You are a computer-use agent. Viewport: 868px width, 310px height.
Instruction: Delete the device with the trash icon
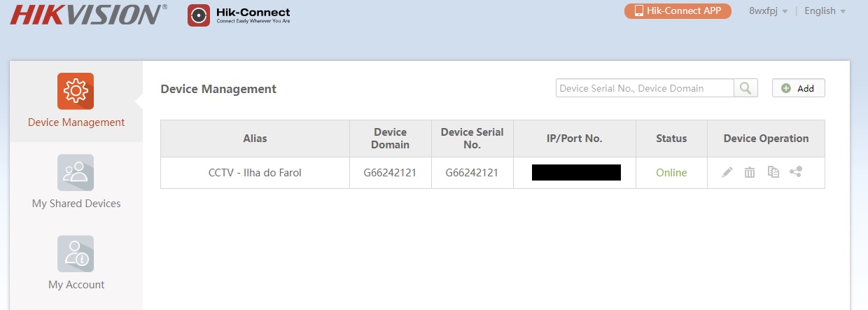(750, 172)
